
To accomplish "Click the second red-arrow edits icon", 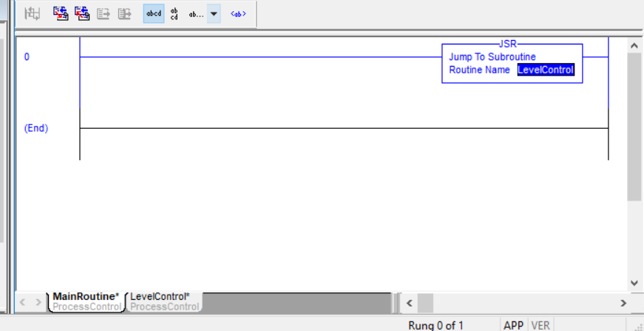I will click(82, 13).
